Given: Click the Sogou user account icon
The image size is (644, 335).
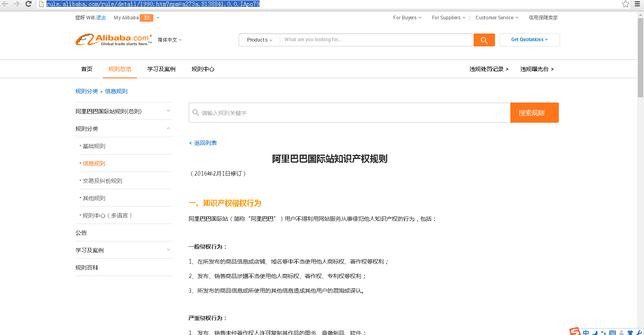Looking at the screenshot, I should [621, 333].
